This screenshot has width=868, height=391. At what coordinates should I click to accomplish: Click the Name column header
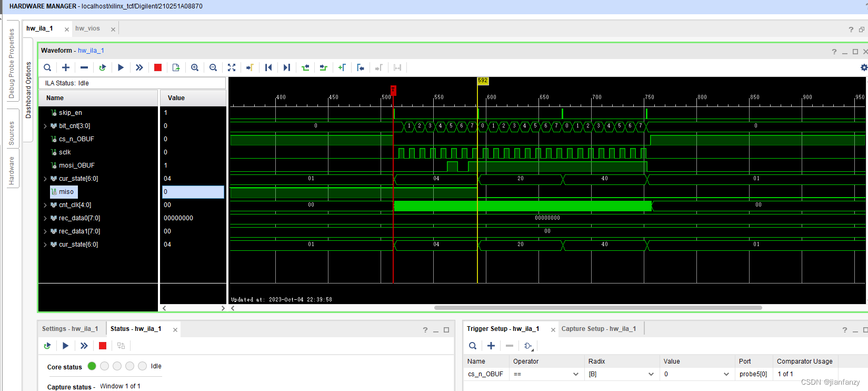click(98, 98)
